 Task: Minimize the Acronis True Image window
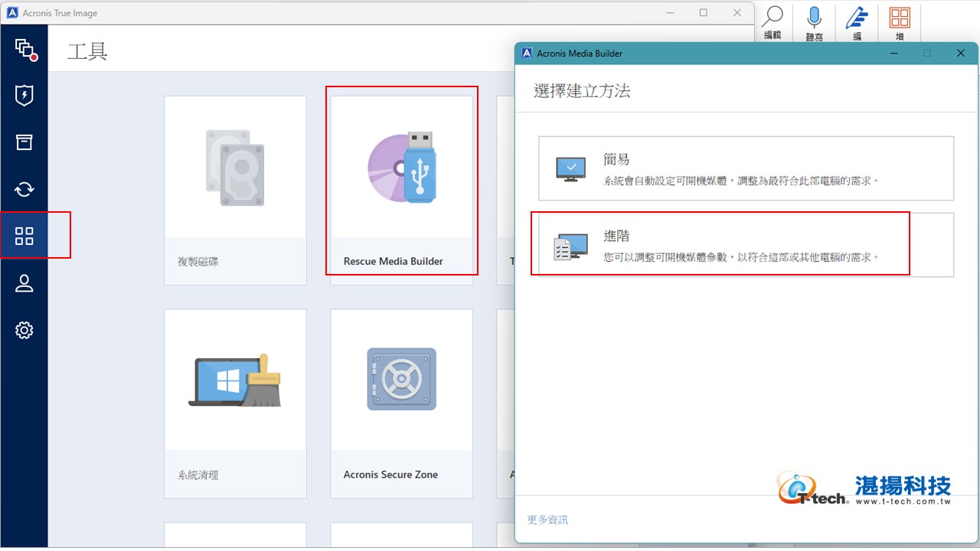(x=670, y=13)
